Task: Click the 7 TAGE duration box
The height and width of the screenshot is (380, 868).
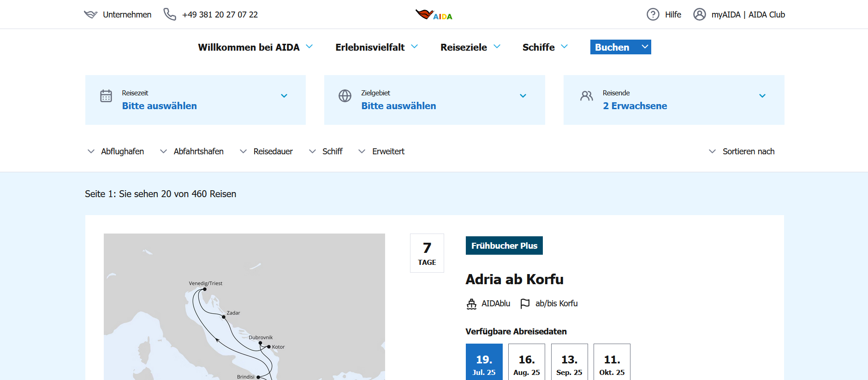Action: tap(427, 253)
